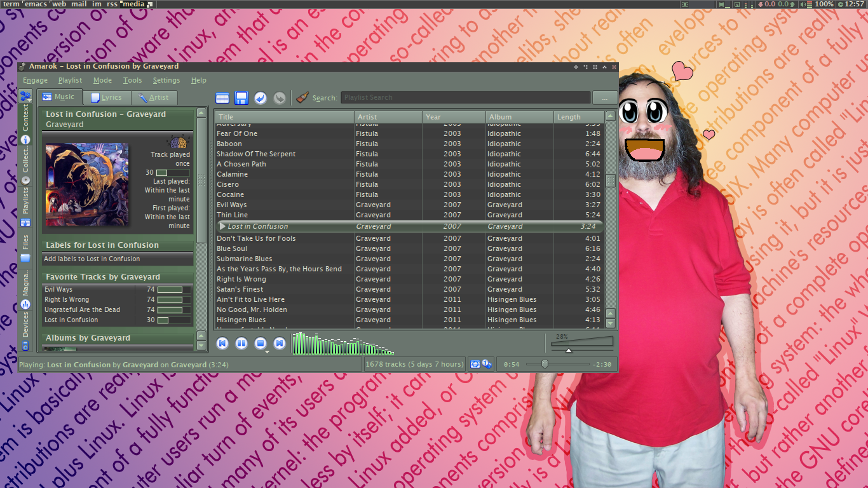Collapse the 'Labels for Lost in Confusion' section
868x488 pixels.
click(x=118, y=245)
